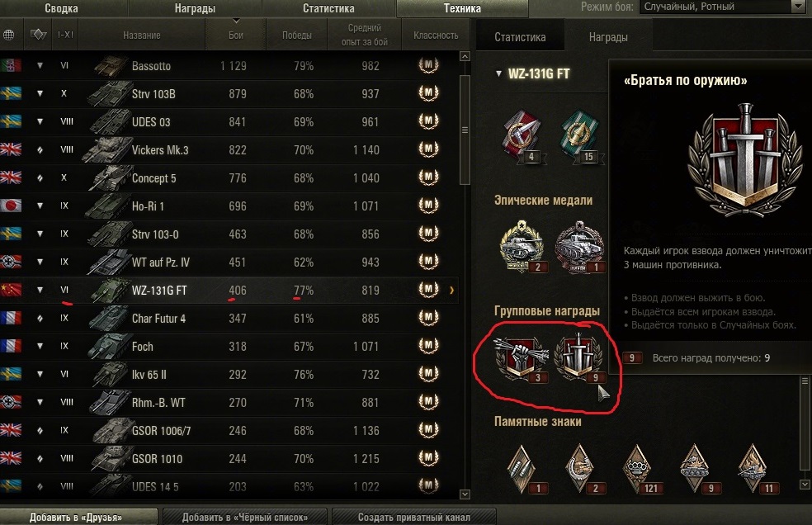Click the crossed-arrows fist group award icon
The height and width of the screenshot is (525, 812).
[x=521, y=357]
